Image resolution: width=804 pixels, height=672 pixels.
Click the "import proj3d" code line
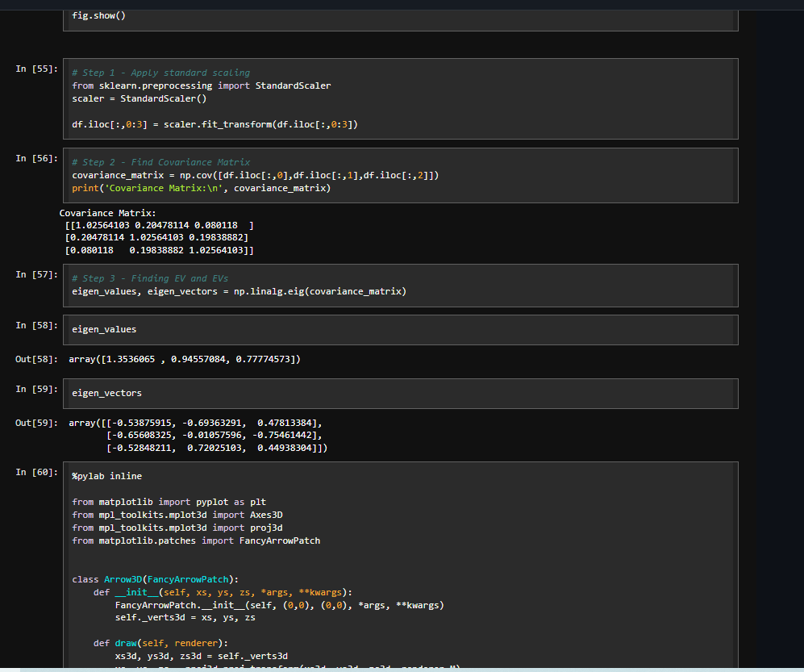pos(177,528)
